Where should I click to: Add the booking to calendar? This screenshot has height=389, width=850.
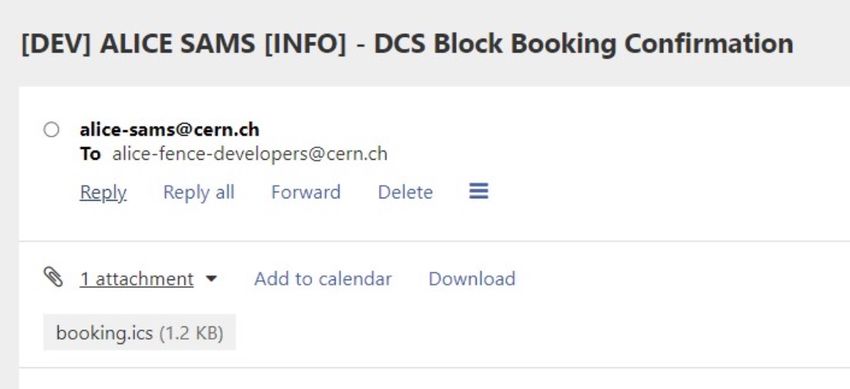pyautogui.click(x=323, y=279)
